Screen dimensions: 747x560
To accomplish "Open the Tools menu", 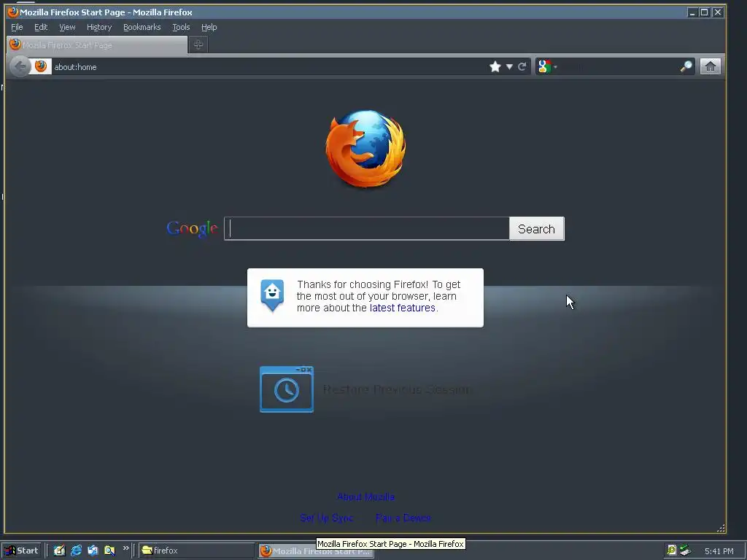I will [x=181, y=27].
